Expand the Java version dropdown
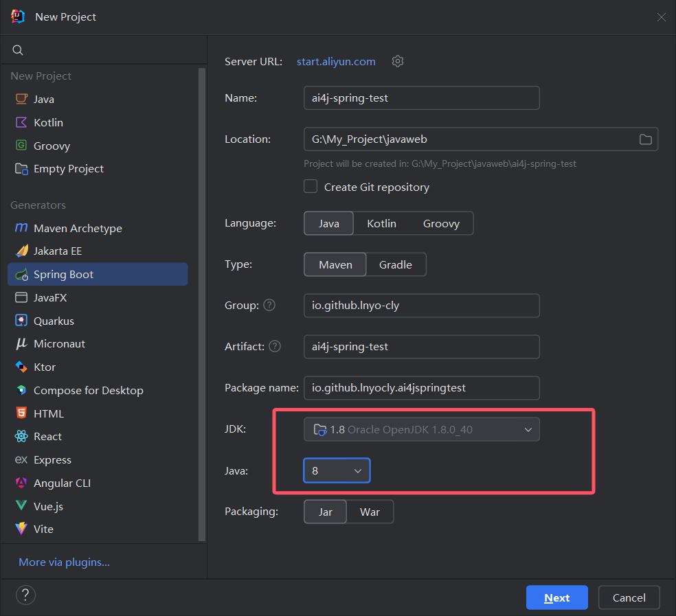 (x=337, y=470)
